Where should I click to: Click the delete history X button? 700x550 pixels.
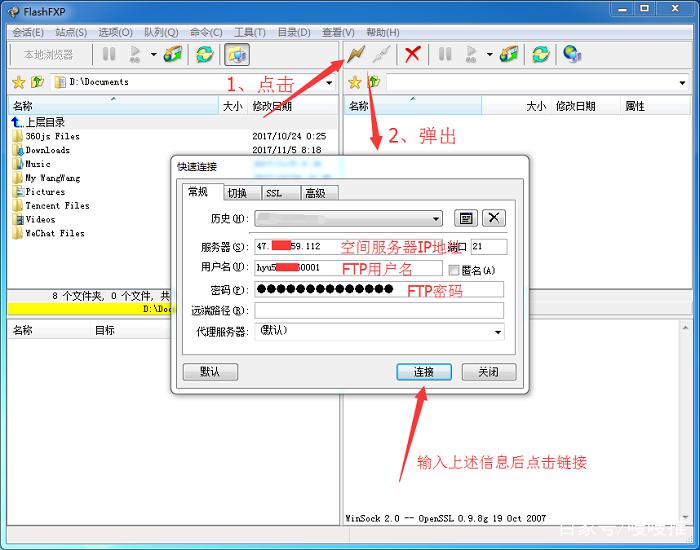494,218
